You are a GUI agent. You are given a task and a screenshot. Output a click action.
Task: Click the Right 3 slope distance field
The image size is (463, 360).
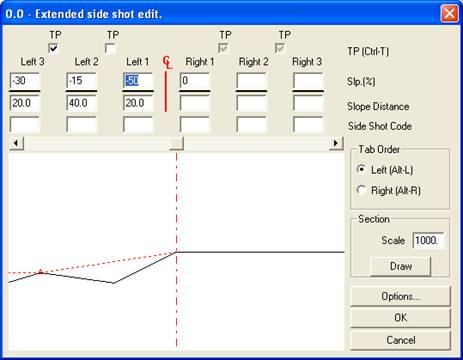coord(308,103)
